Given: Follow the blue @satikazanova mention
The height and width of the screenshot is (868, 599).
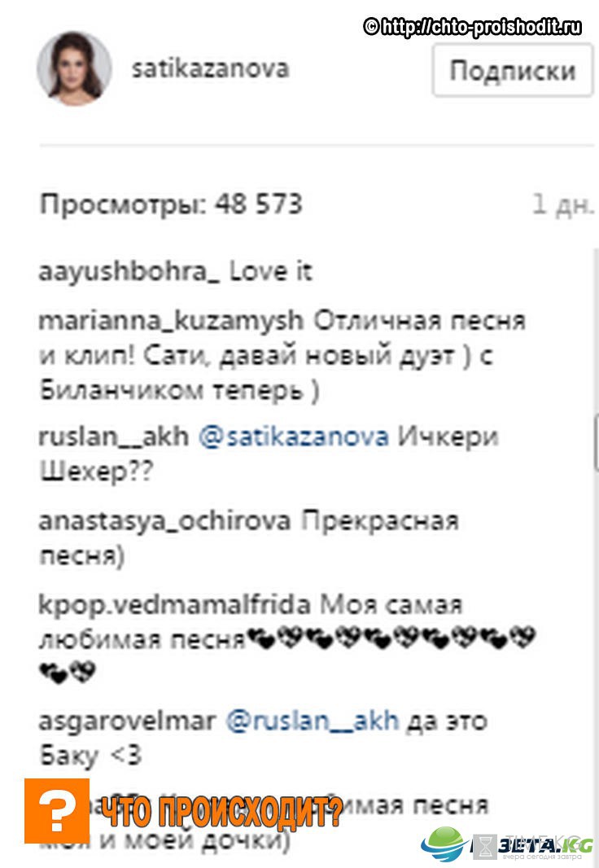Looking at the screenshot, I should 293,436.
